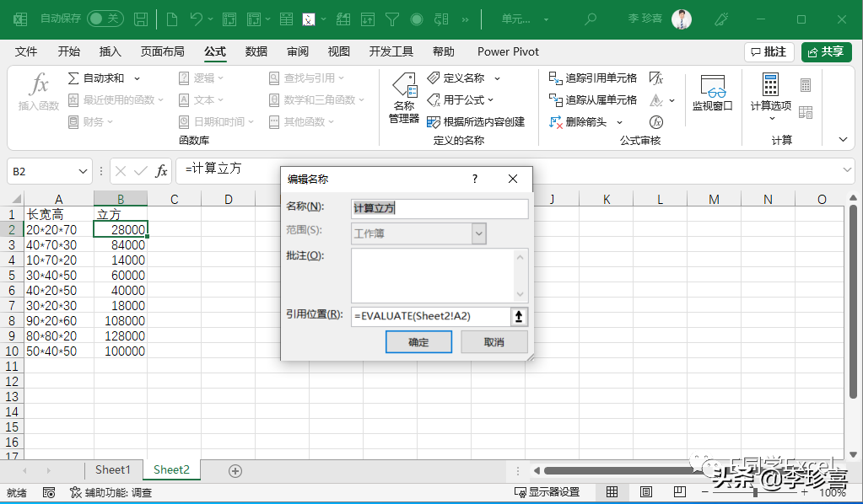Open the 文件 menu
This screenshot has width=863, height=504.
pos(26,51)
